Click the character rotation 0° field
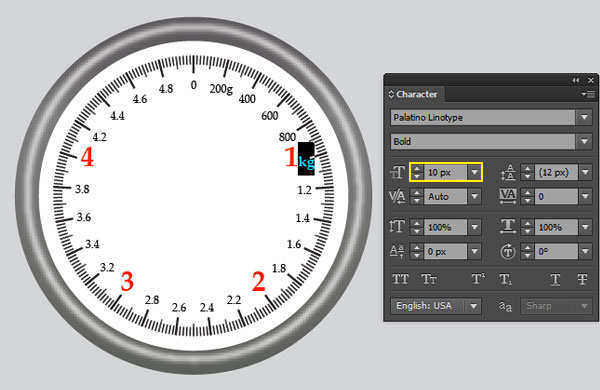This screenshot has height=390, width=600. point(556,252)
